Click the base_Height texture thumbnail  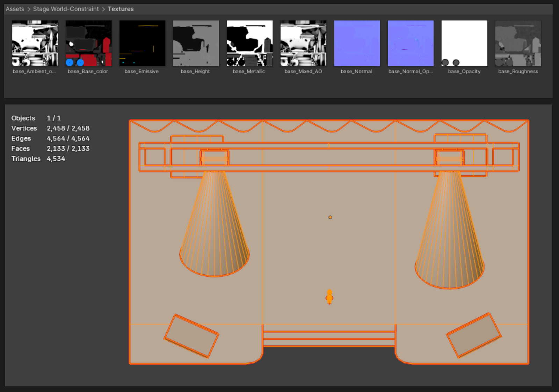(x=196, y=43)
